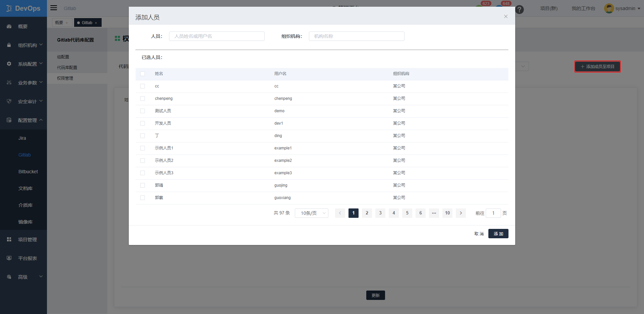Viewport: 644px width, 314px height.
Task: Check the box for guojing row
Action: coord(143,185)
